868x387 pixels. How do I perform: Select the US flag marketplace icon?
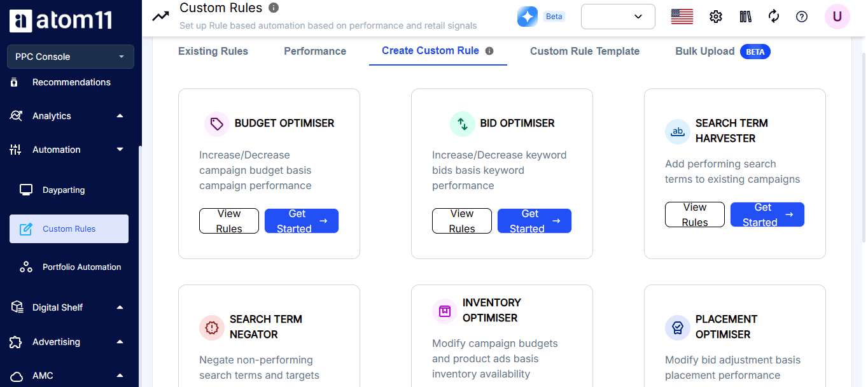tap(682, 17)
